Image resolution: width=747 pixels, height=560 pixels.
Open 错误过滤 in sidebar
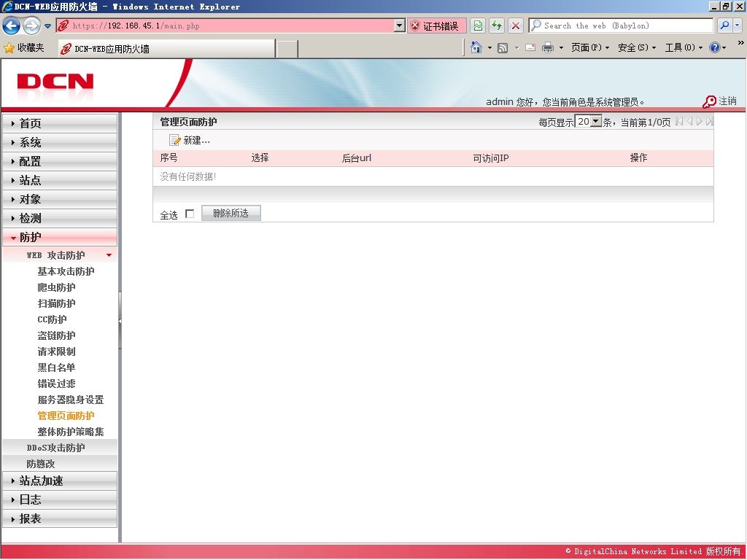pyautogui.click(x=56, y=384)
